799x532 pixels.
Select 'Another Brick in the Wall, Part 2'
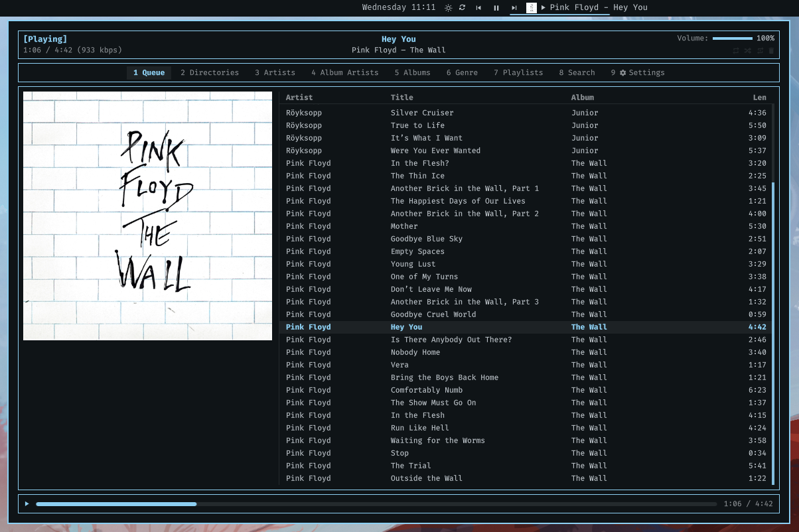(526, 214)
